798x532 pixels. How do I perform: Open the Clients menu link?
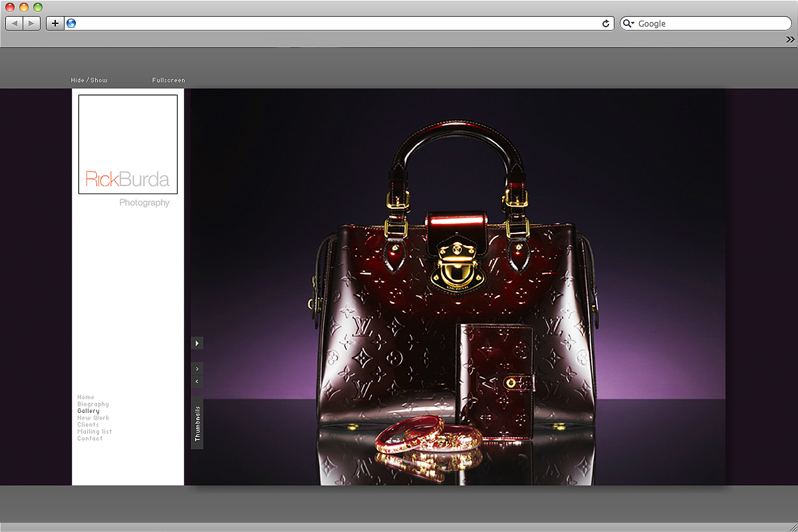88,424
